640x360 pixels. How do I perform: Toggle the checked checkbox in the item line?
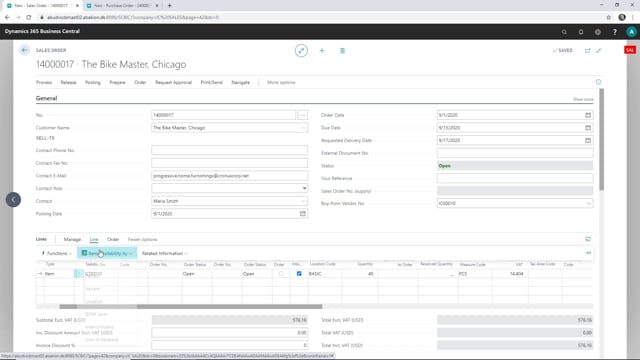tap(299, 273)
